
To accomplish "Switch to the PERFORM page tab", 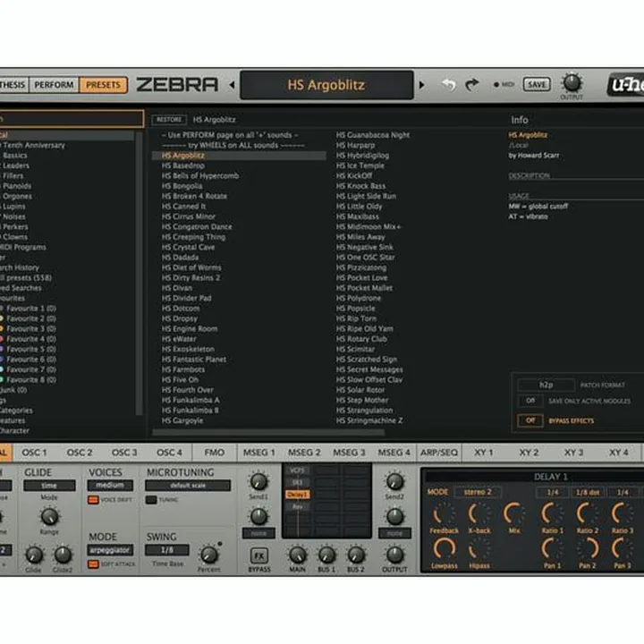I will coord(54,85).
